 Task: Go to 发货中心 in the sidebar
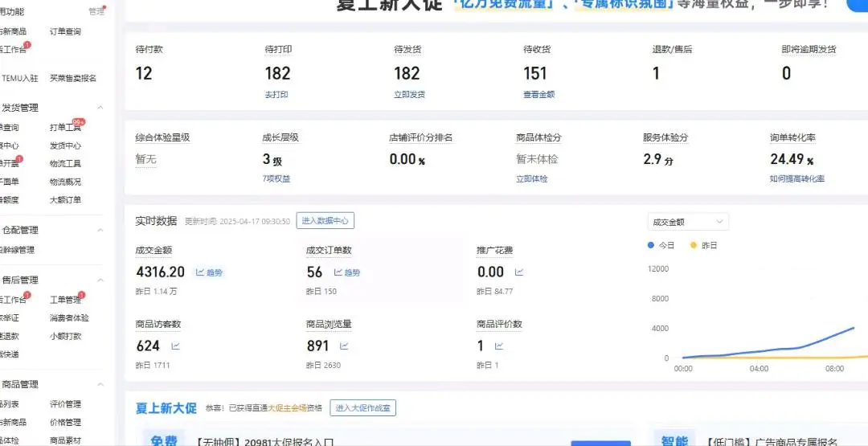point(65,146)
